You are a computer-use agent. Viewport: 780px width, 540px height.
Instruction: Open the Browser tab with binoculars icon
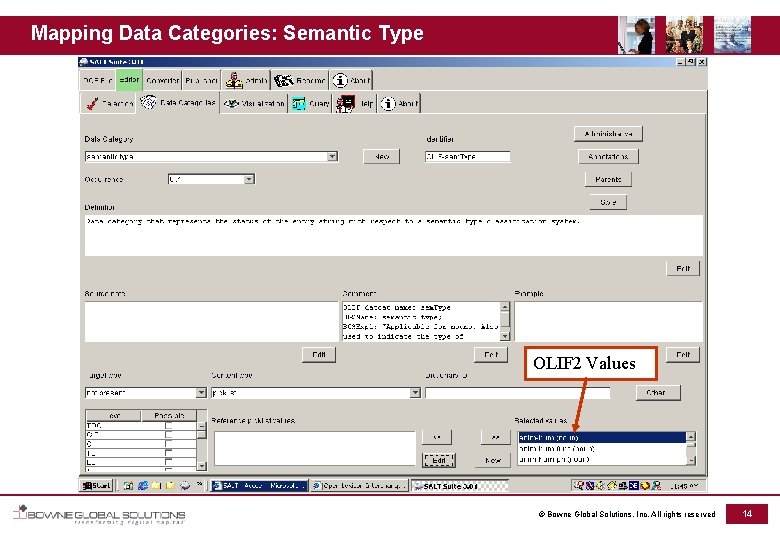(x=299, y=80)
